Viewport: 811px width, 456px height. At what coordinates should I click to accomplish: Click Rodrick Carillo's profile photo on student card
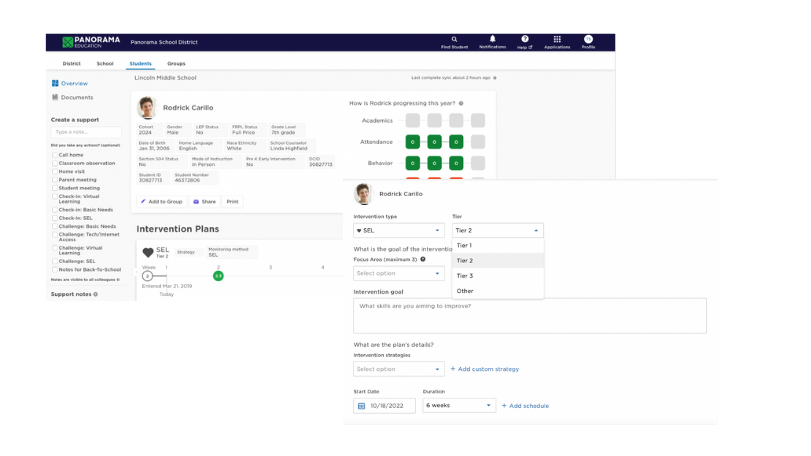tap(147, 108)
